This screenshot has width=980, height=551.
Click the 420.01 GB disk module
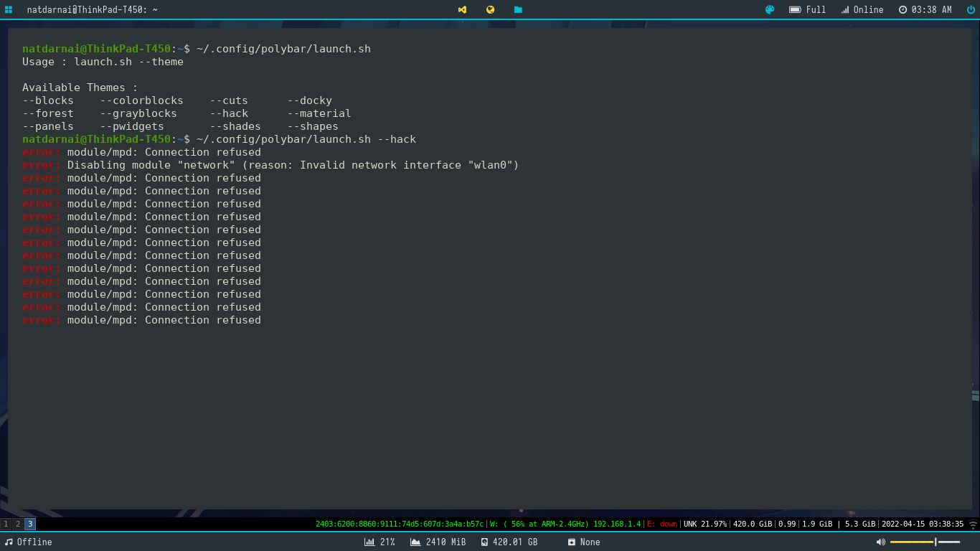tap(509, 542)
